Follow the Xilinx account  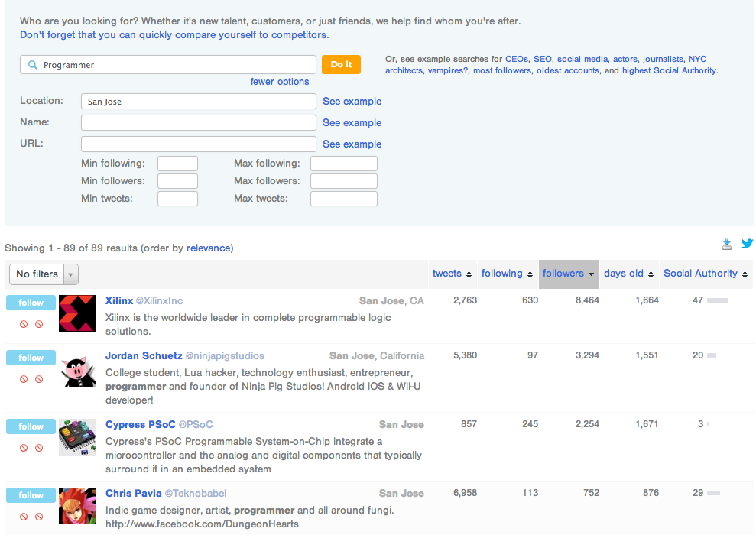coord(31,303)
